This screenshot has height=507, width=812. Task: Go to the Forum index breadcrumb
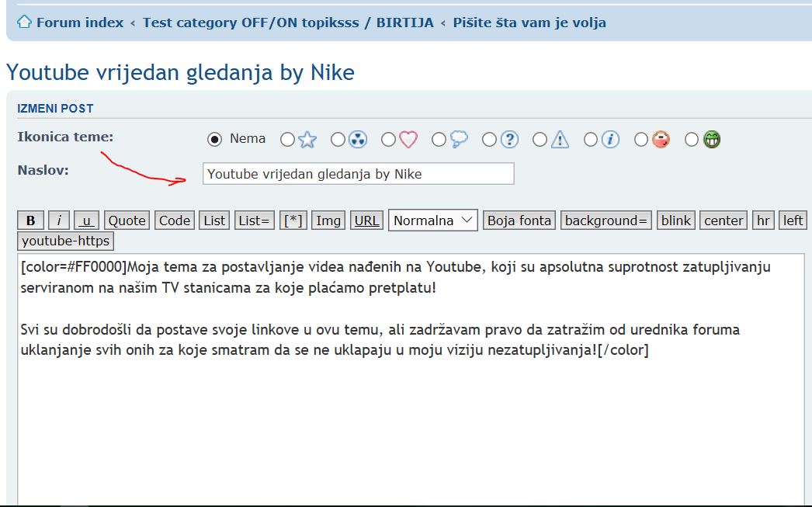click(79, 23)
